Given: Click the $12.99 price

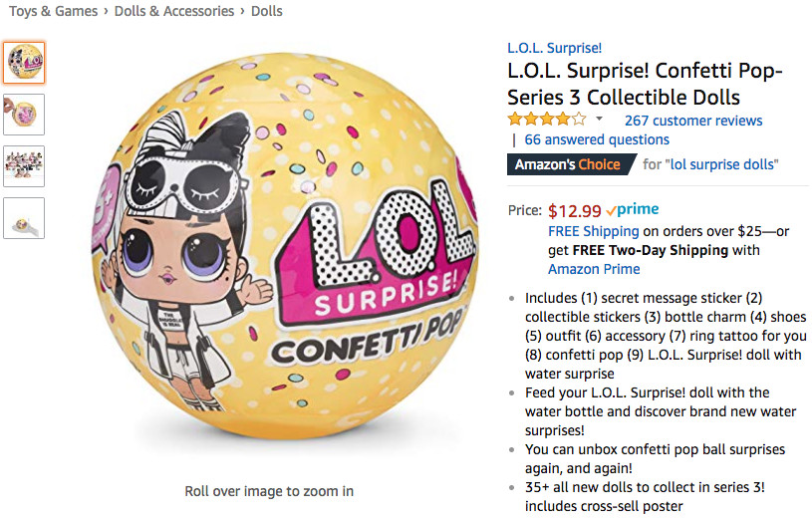Looking at the screenshot, I should tap(575, 210).
